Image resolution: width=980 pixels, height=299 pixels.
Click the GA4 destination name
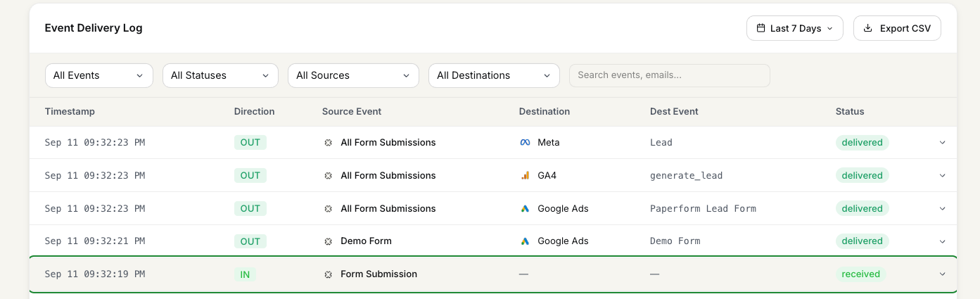click(x=547, y=176)
